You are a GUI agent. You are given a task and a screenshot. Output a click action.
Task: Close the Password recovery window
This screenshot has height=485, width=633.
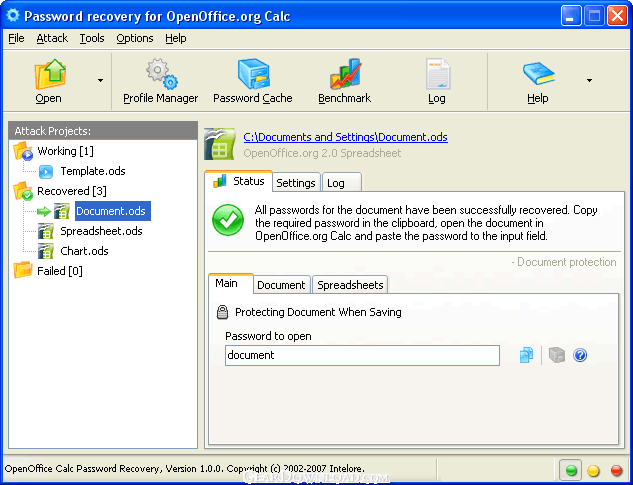(617, 17)
